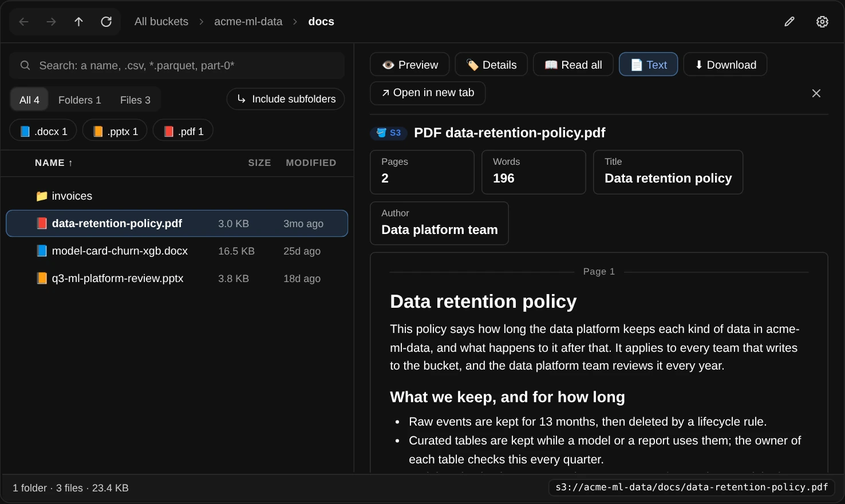Go back with the left arrow
This screenshot has height=504, width=845.
23,22
